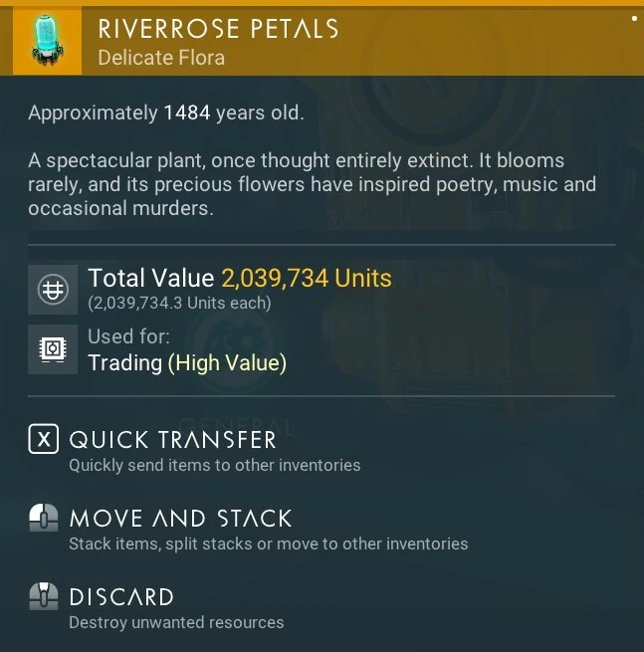Click the Delicate Flora subtitle
Image resolution: width=644 pixels, height=652 pixels.
pyautogui.click(x=161, y=58)
